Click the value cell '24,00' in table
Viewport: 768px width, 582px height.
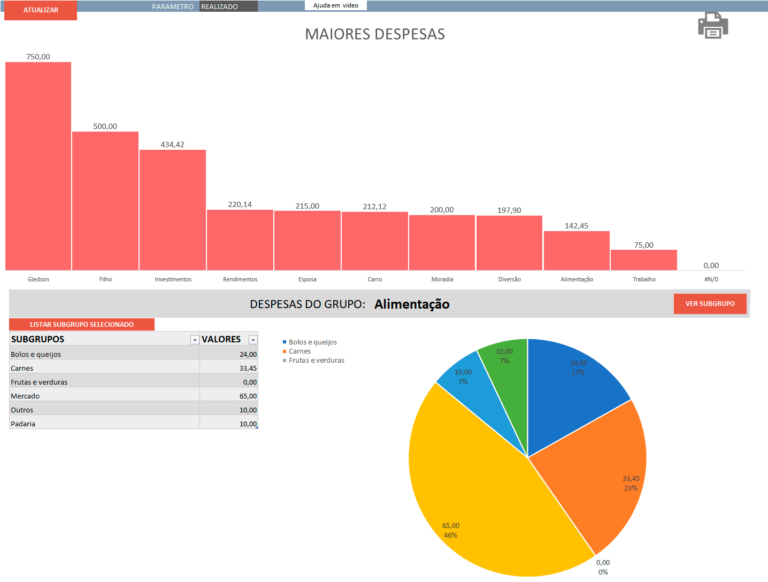click(229, 354)
